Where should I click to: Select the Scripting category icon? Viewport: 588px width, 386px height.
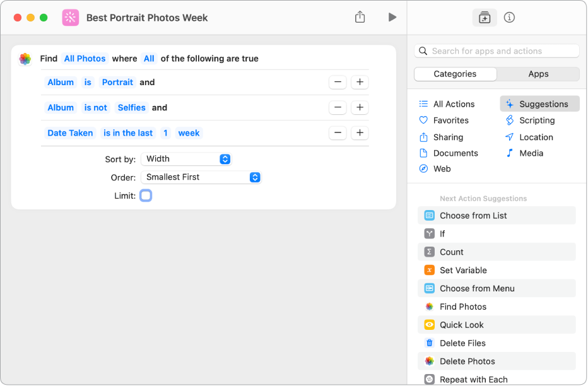pos(510,120)
